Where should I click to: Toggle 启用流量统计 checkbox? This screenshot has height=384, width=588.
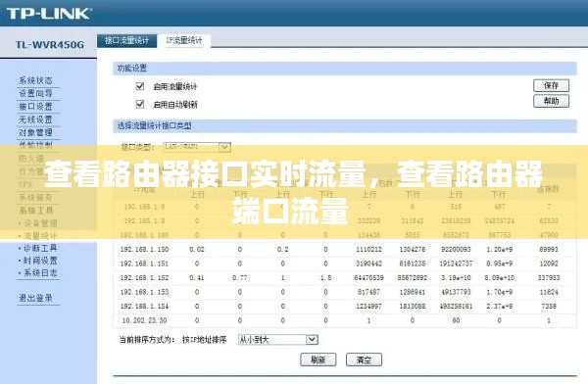pyautogui.click(x=140, y=86)
